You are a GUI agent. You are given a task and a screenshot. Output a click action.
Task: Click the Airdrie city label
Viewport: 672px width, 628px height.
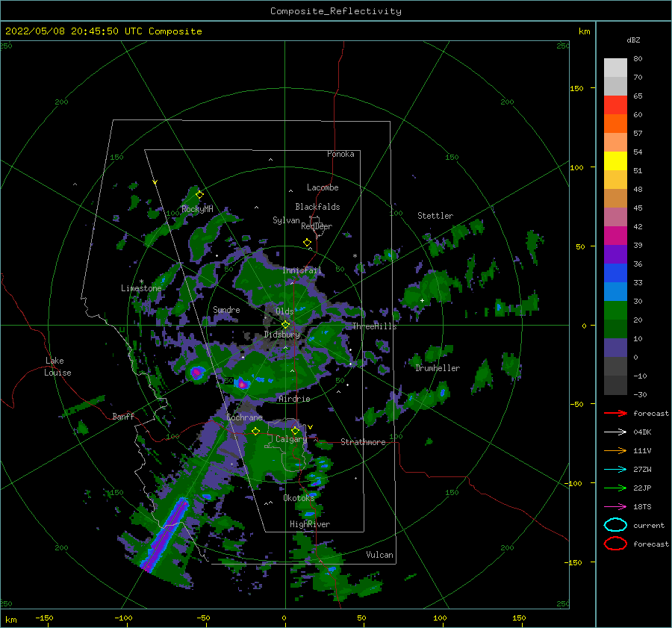294,399
